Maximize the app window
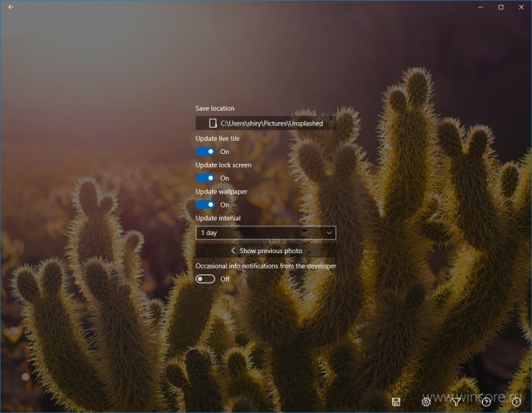Screen dimensions: 532x413 pyautogui.click(x=501, y=7)
